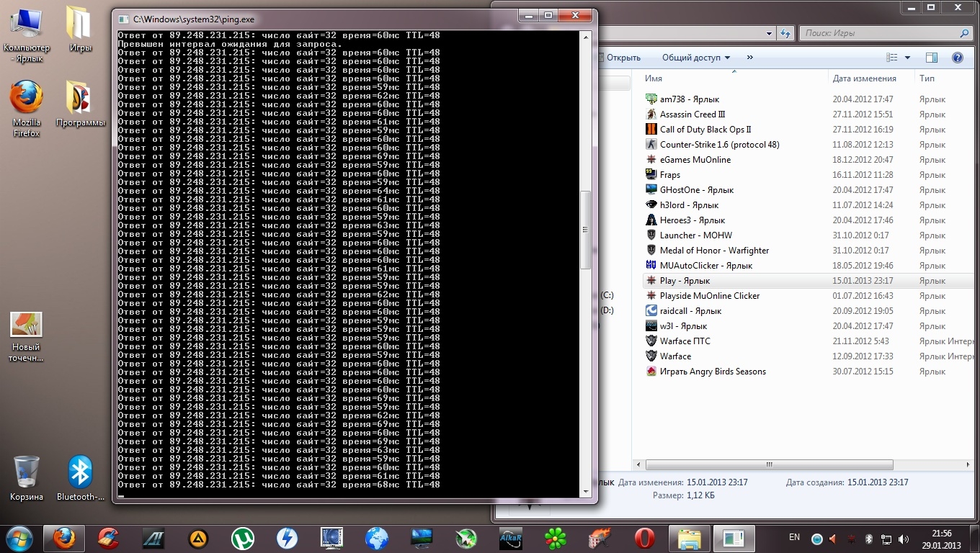Sort by the Дата изменения column
This screenshot has height=553, width=980.
(x=864, y=78)
